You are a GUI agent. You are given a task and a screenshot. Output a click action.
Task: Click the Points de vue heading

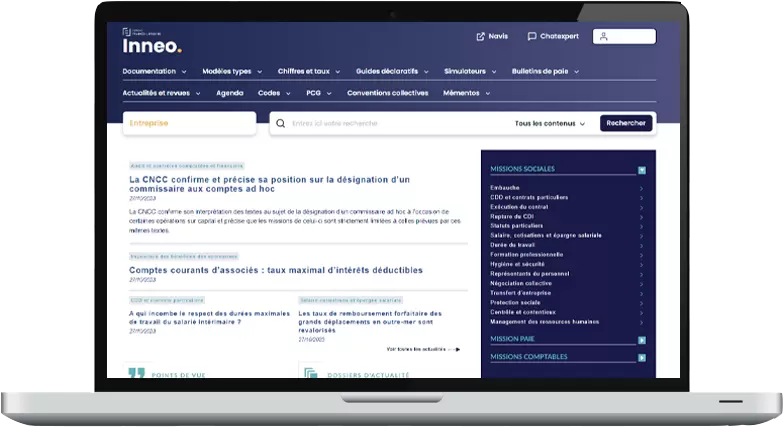tap(178, 375)
